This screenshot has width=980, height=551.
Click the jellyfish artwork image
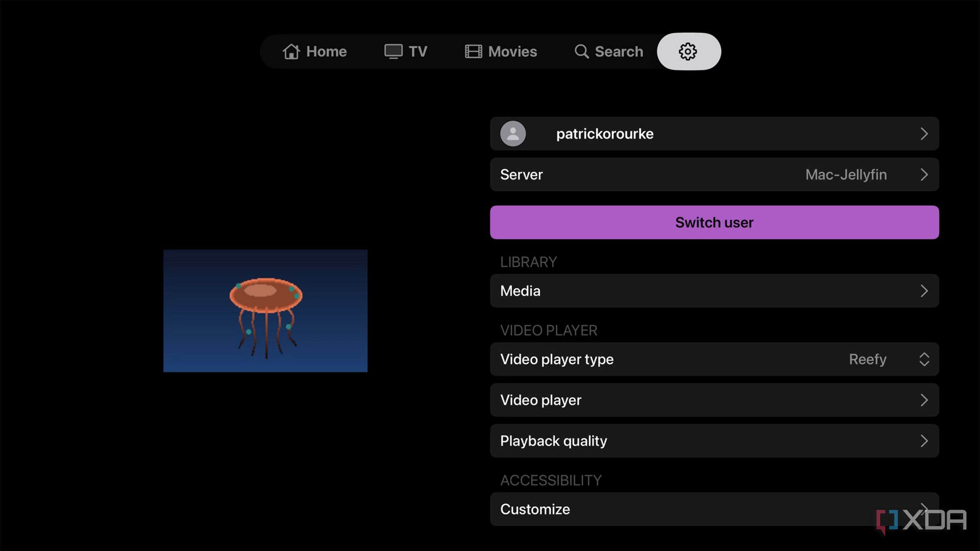[x=265, y=311]
